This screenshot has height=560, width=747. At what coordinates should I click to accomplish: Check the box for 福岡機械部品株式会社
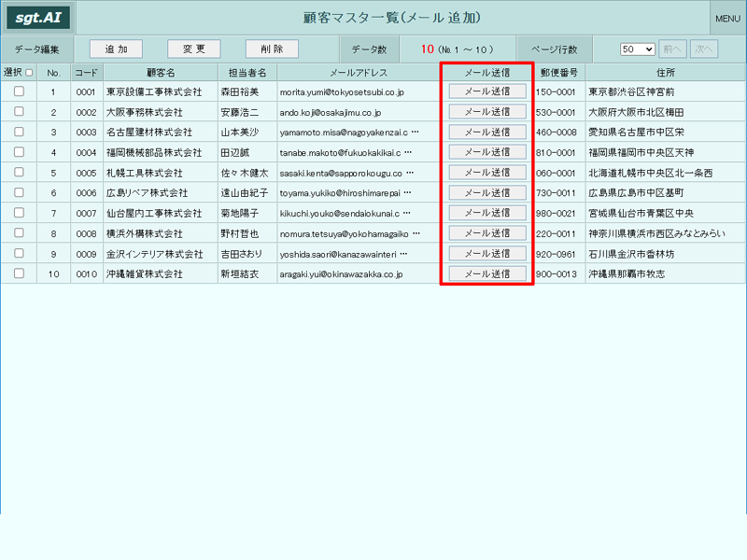[19, 152]
